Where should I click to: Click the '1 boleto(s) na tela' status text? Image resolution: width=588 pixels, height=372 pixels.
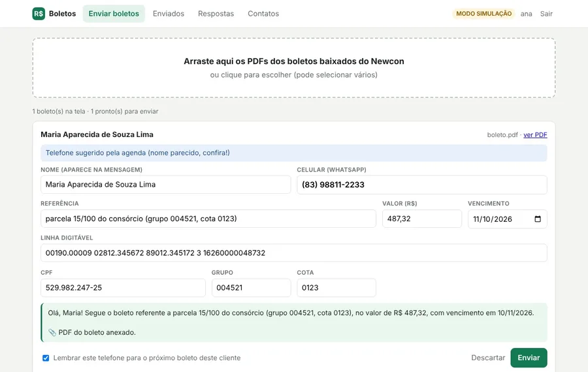pos(95,111)
